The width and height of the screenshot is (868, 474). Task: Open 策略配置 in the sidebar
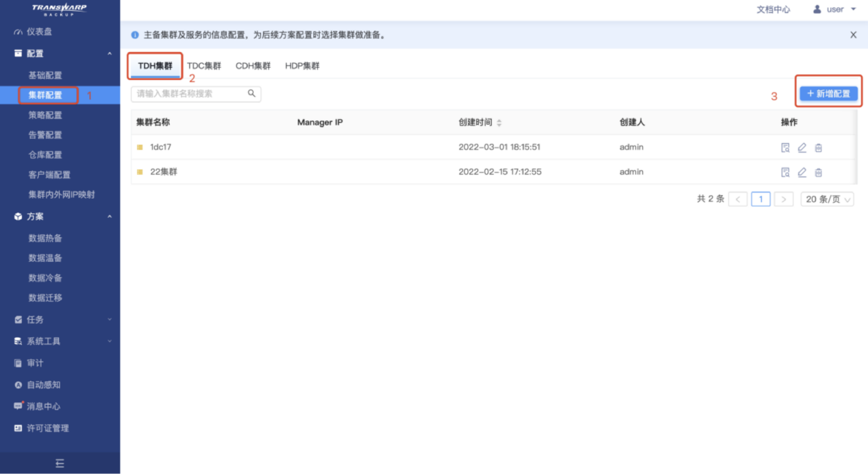(x=45, y=115)
